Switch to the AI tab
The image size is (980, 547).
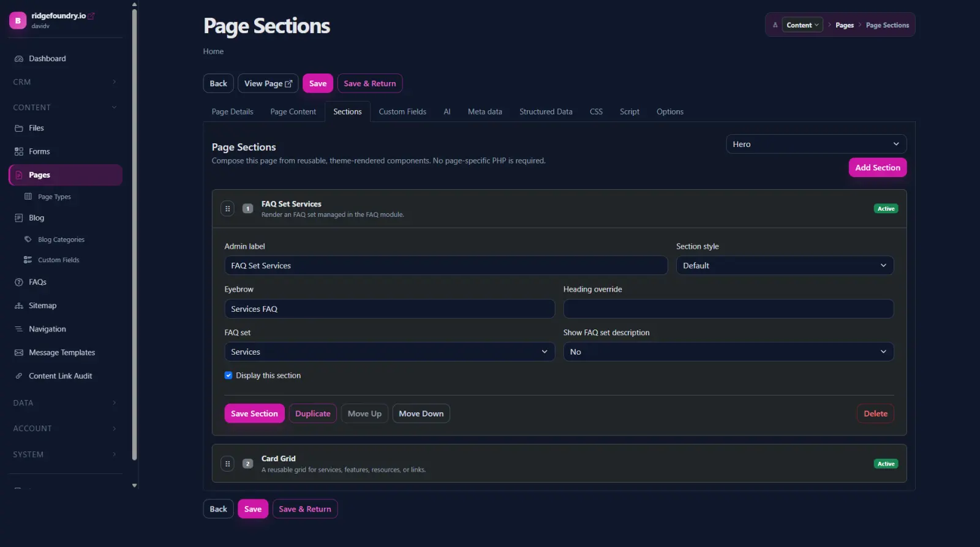[447, 111]
